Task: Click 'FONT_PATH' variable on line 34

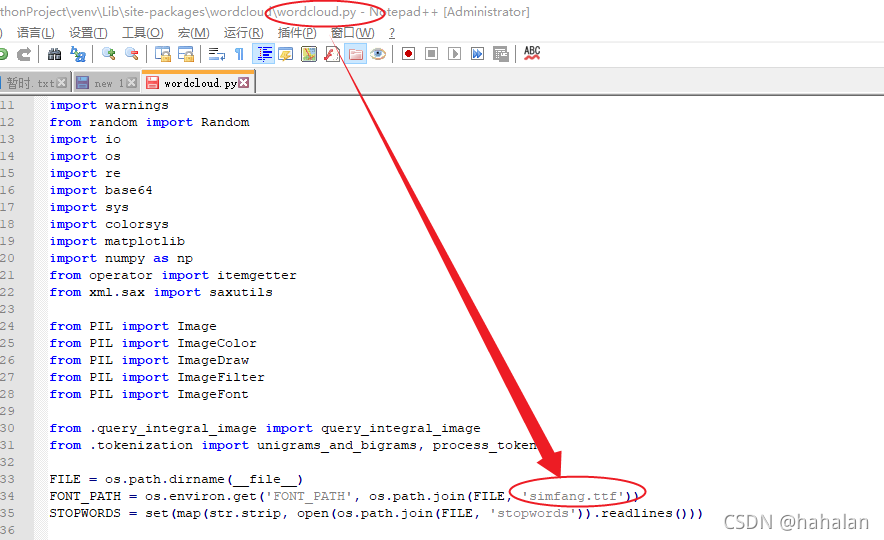Action: coord(85,496)
